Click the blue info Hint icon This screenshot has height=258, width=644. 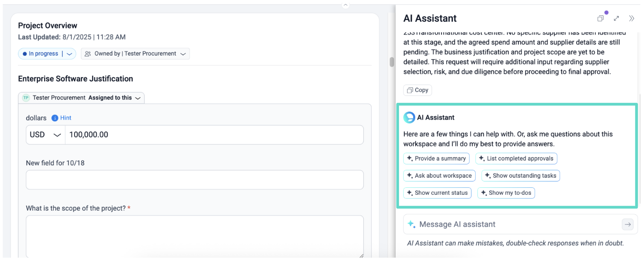54,118
